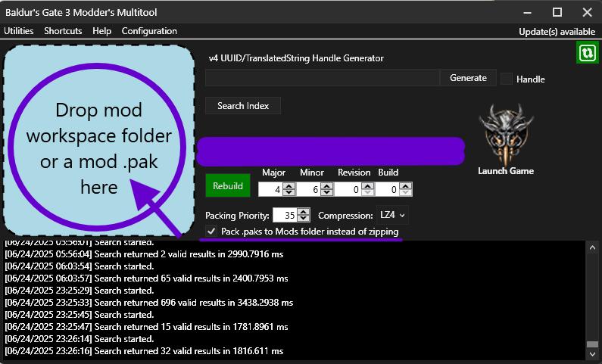Open the Help menu
602x364 pixels.
[101, 31]
